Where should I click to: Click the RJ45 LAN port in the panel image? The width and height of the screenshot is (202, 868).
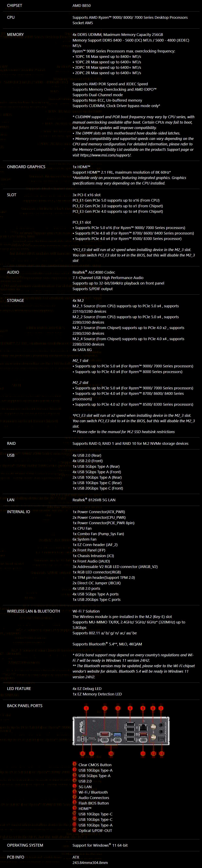pyautogui.click(x=143, y=727)
